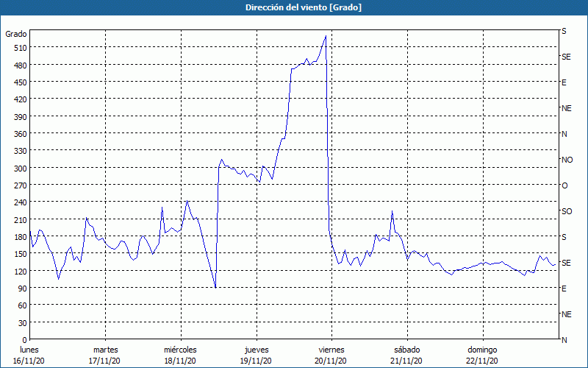Select the 450 left axis label
Screen dimensions: 588x368
pyautogui.click(x=21, y=82)
